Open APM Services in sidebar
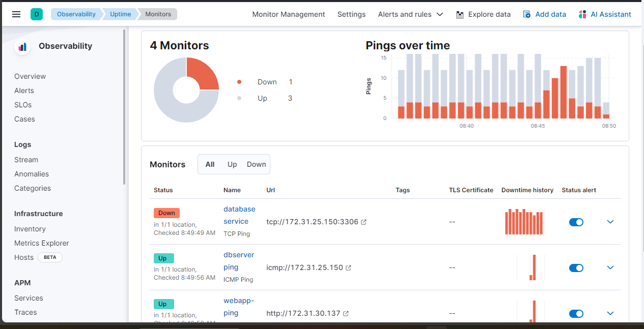This screenshot has height=329, width=644. coord(29,298)
